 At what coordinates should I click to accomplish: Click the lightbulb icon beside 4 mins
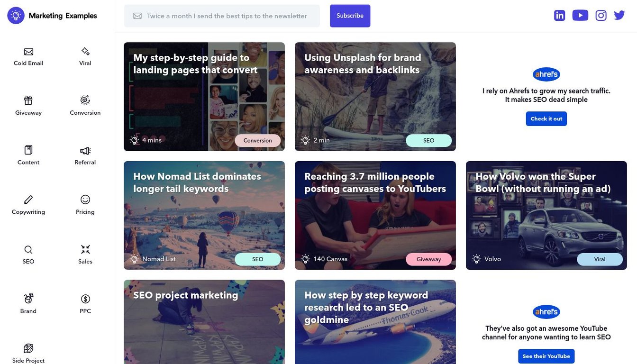coord(134,140)
